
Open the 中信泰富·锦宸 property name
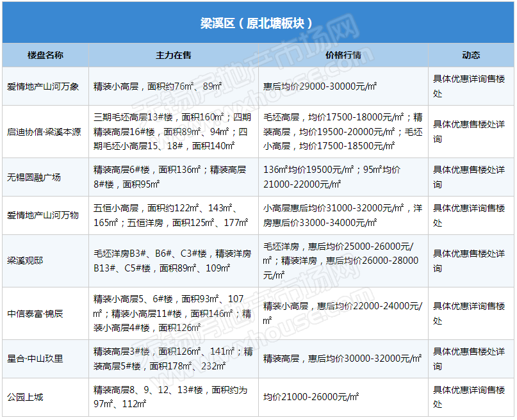click(35, 314)
